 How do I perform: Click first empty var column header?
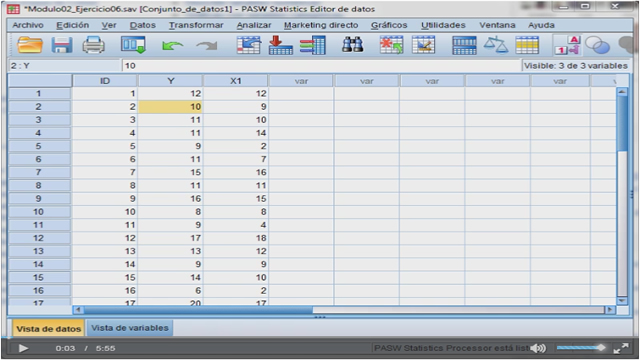click(x=301, y=81)
